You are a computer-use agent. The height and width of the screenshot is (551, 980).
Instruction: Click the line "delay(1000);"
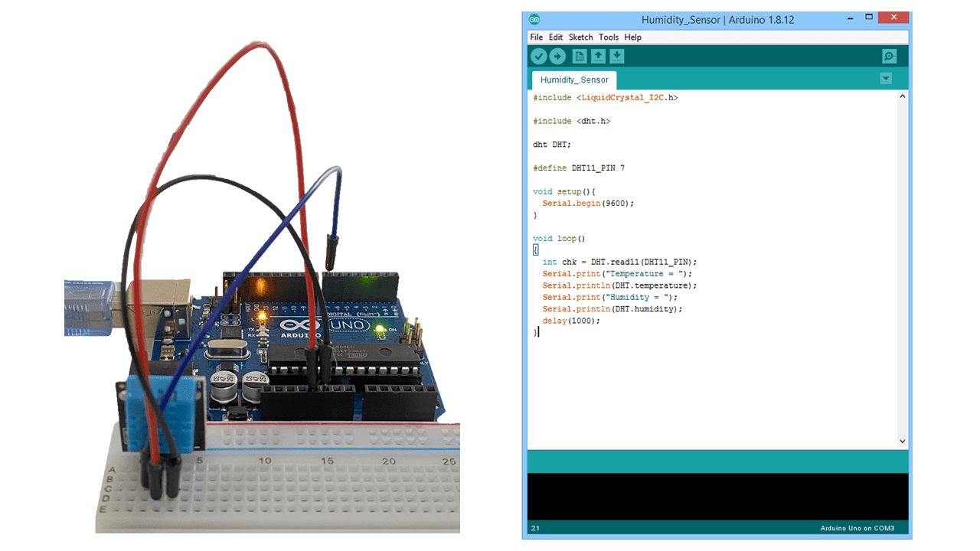[x=571, y=321]
